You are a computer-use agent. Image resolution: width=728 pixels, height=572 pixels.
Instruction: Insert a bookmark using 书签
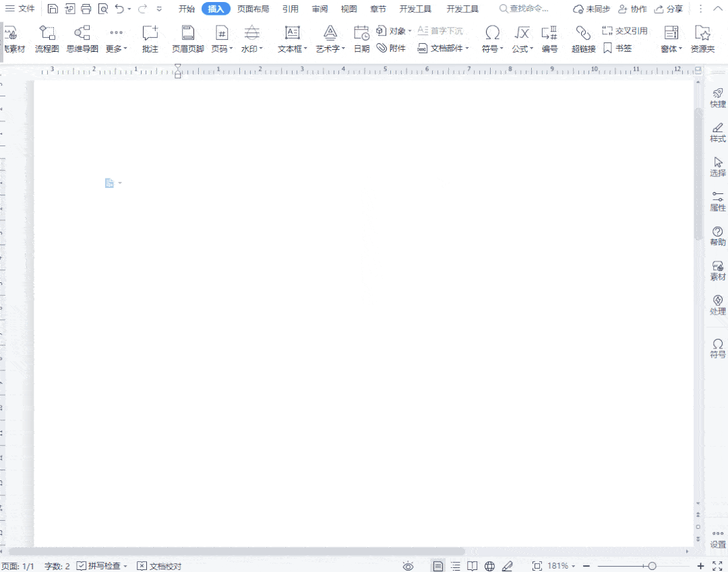point(617,49)
